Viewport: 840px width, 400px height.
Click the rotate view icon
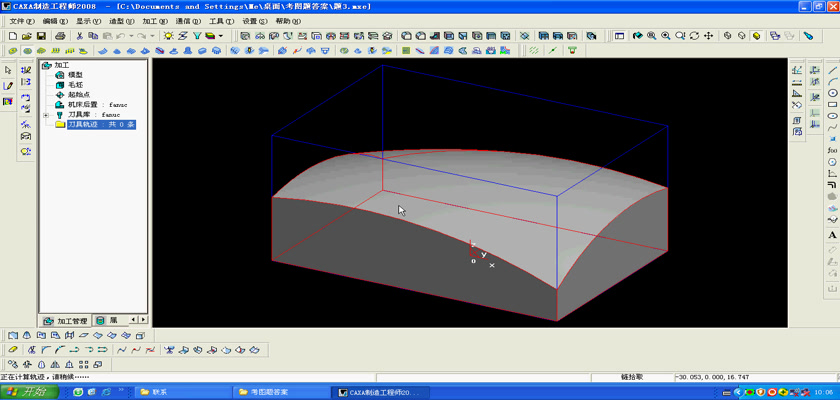point(694,36)
